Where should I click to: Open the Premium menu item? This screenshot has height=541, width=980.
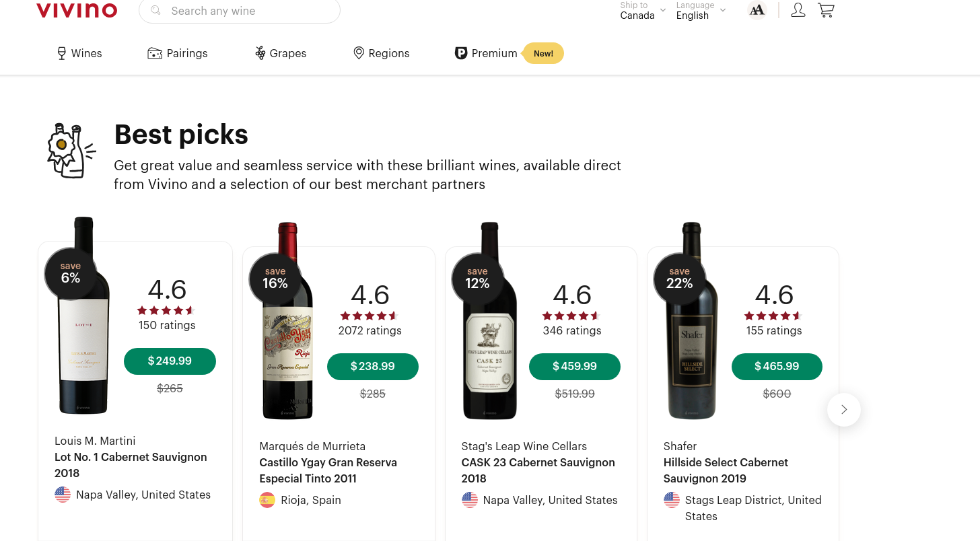pyautogui.click(x=487, y=53)
